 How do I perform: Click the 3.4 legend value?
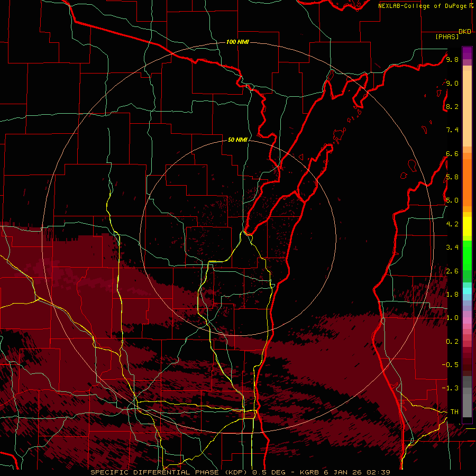(x=452, y=248)
